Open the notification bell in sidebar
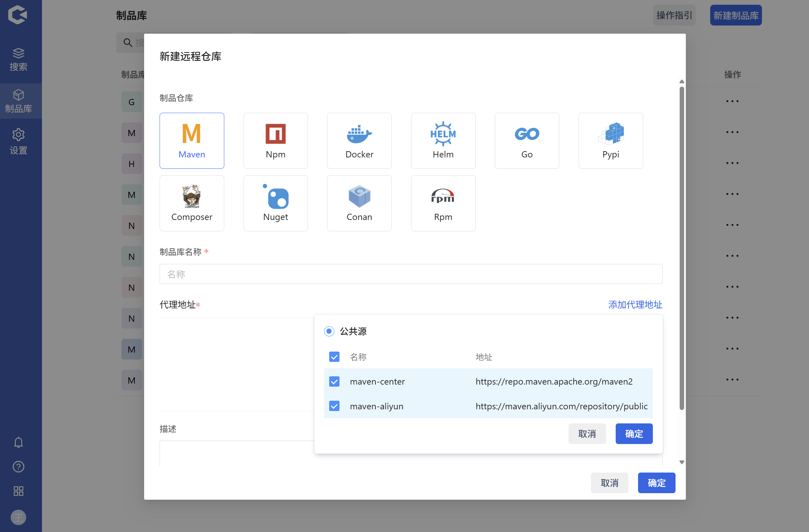The height and width of the screenshot is (532, 809). [19, 442]
